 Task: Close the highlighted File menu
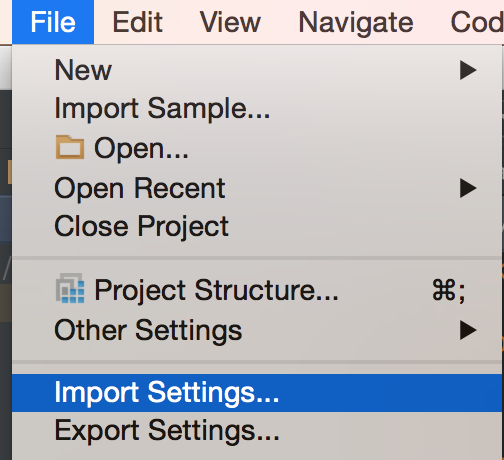(x=53, y=22)
